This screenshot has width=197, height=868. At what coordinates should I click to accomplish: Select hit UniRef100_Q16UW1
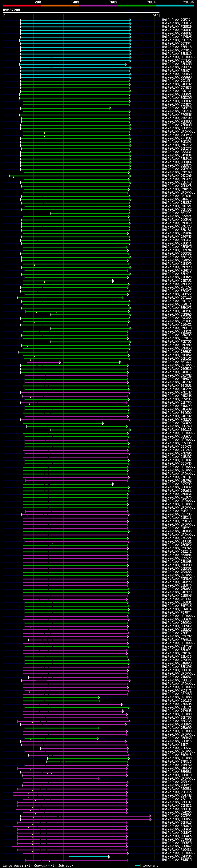click(177, 603)
